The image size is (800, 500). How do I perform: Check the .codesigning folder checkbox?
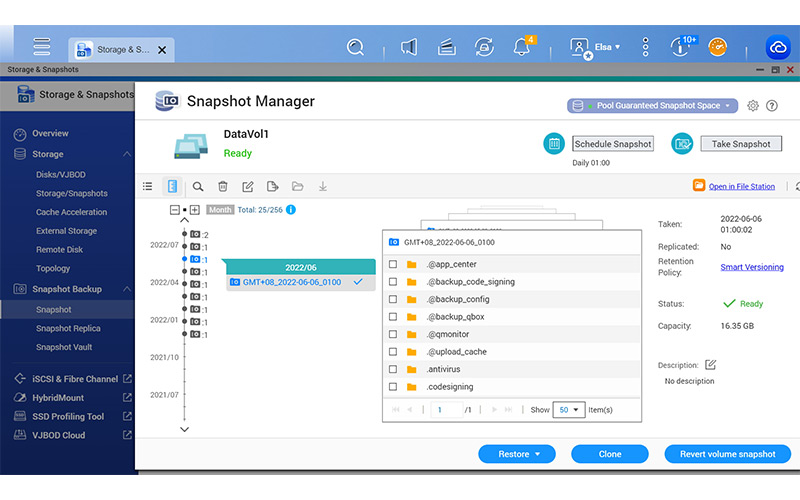(x=393, y=387)
